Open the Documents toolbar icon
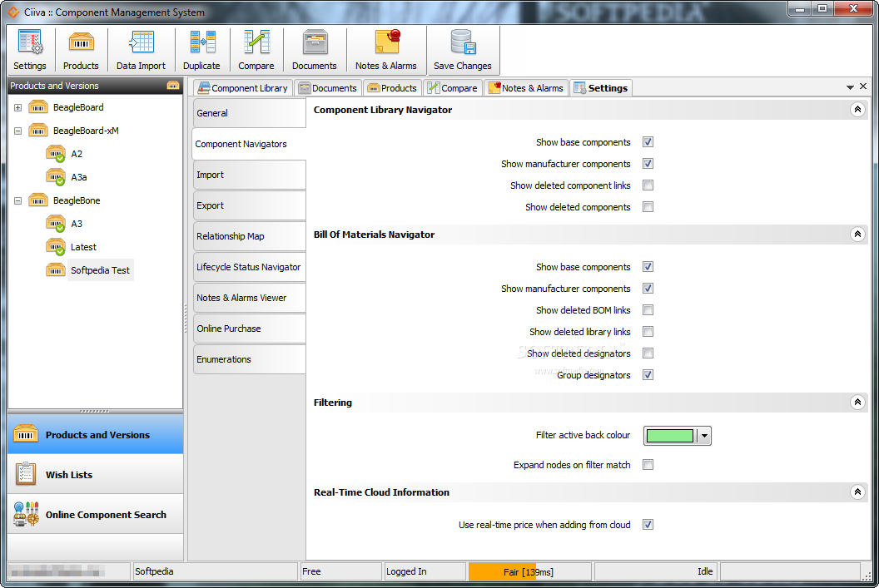The image size is (879, 588). click(315, 42)
